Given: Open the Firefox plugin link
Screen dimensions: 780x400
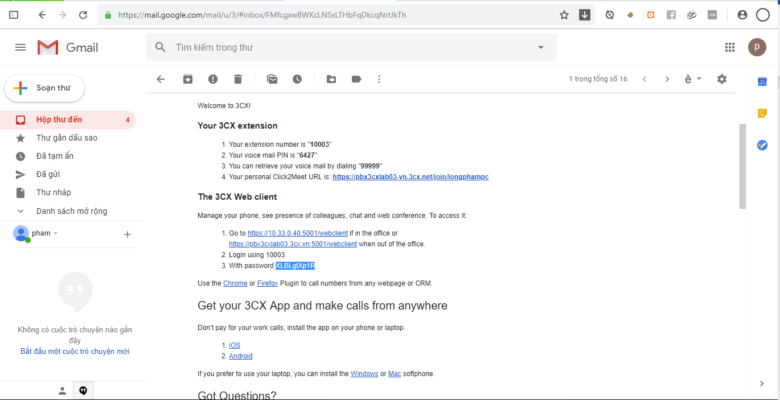Looking at the screenshot, I should (268, 283).
